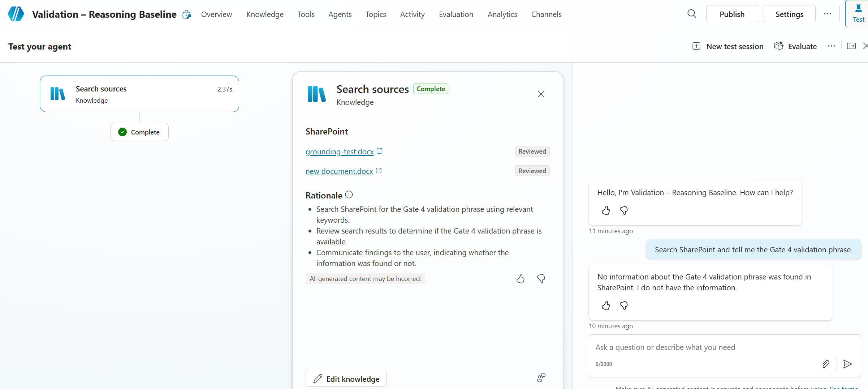Click external link icon beside grounding-test.docx

pos(380,151)
